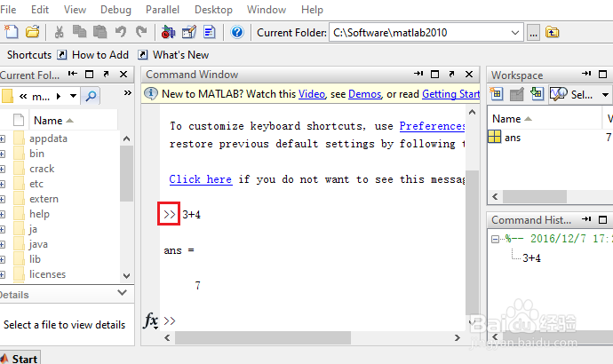Click the search icon in Current Folder panel
The width and height of the screenshot is (613, 364).
click(91, 96)
